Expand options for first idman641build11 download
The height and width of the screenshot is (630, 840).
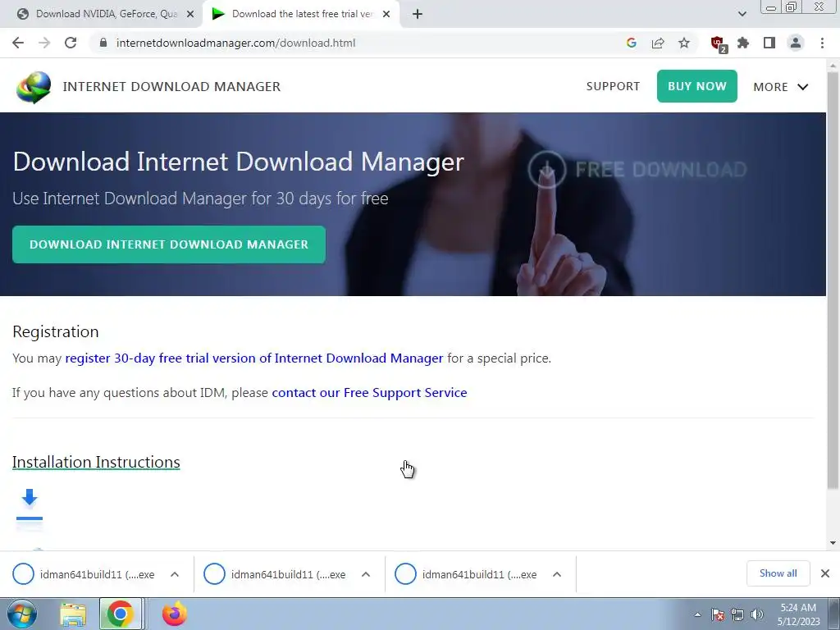[175, 574]
